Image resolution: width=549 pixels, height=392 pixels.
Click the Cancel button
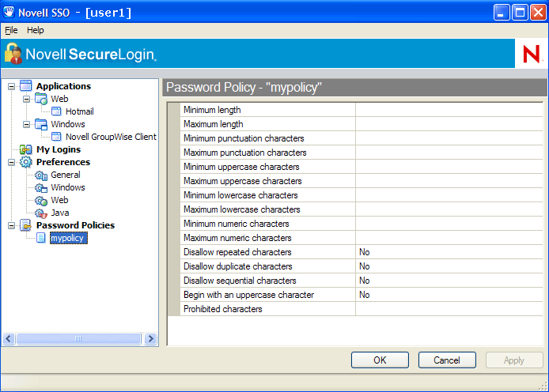[x=447, y=360]
